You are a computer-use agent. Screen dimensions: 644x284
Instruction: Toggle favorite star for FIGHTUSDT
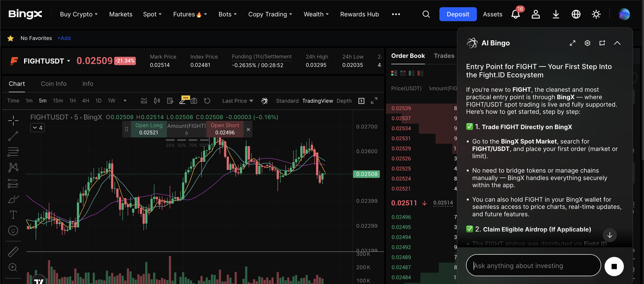click(x=11, y=38)
